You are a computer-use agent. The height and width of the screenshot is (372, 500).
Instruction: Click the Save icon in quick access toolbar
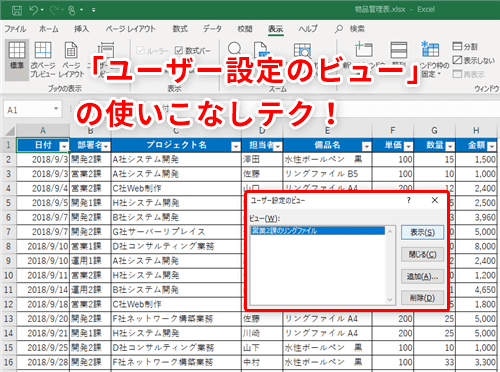17,10
